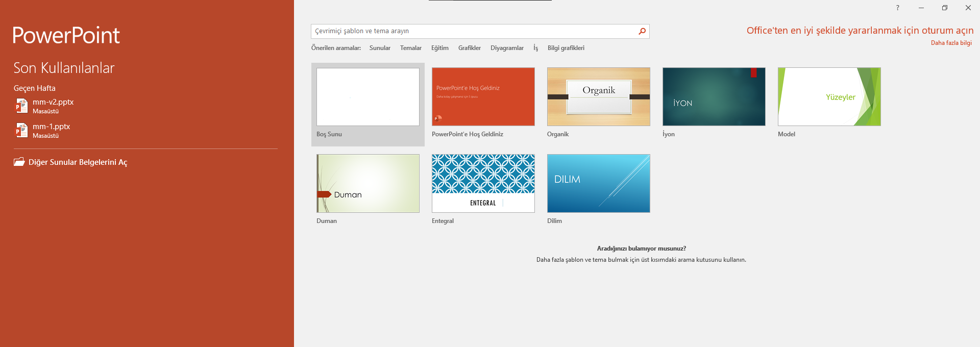Choose the İyon template thumbnail
The image size is (980, 347).
(x=714, y=97)
